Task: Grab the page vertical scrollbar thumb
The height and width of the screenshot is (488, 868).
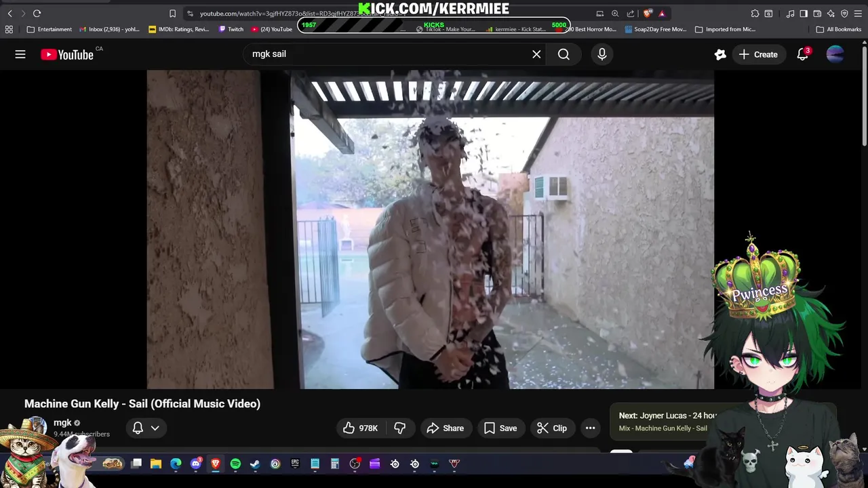Action: pyautogui.click(x=864, y=95)
